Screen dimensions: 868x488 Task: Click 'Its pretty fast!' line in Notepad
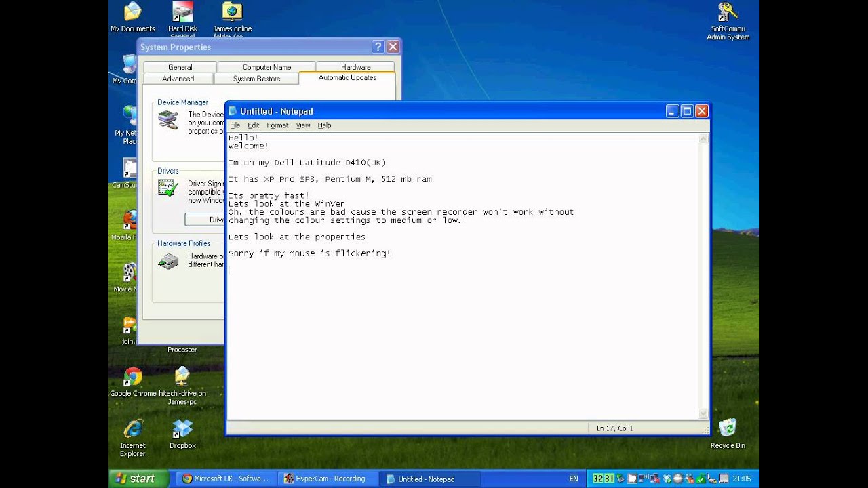point(269,195)
